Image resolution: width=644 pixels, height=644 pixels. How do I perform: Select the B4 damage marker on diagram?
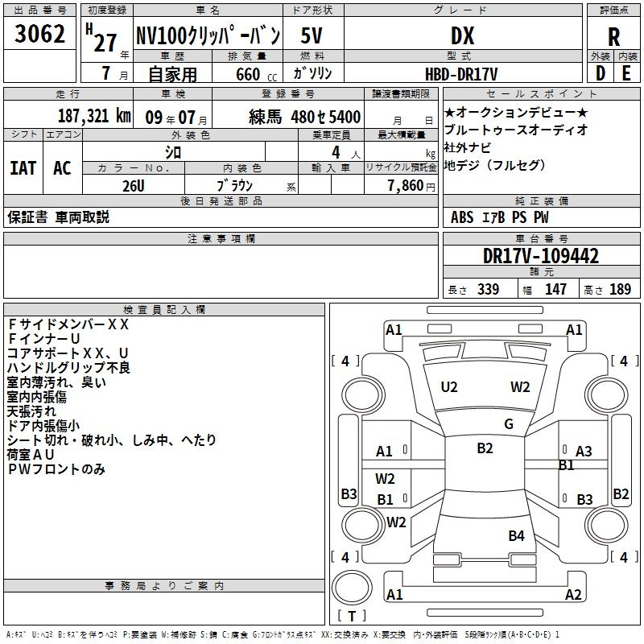(516, 535)
